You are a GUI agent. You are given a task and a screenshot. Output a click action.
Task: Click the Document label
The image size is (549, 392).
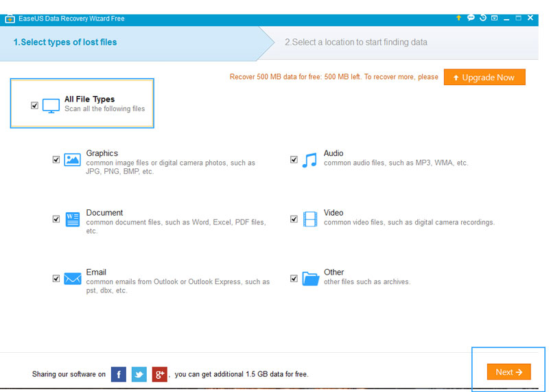click(x=104, y=213)
